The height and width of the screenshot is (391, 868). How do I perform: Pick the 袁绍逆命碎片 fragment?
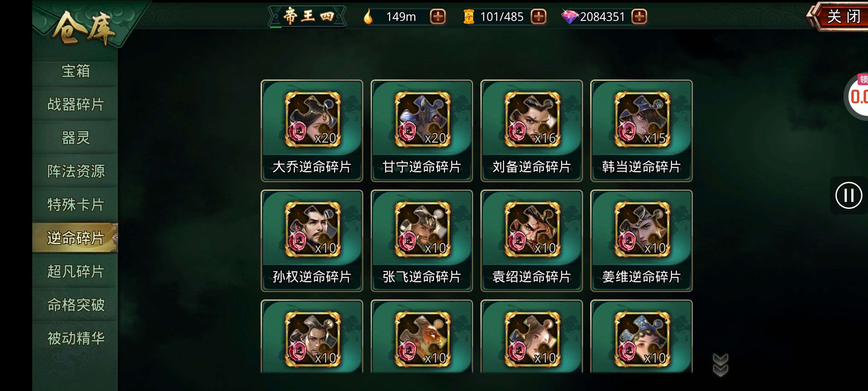pos(532,240)
